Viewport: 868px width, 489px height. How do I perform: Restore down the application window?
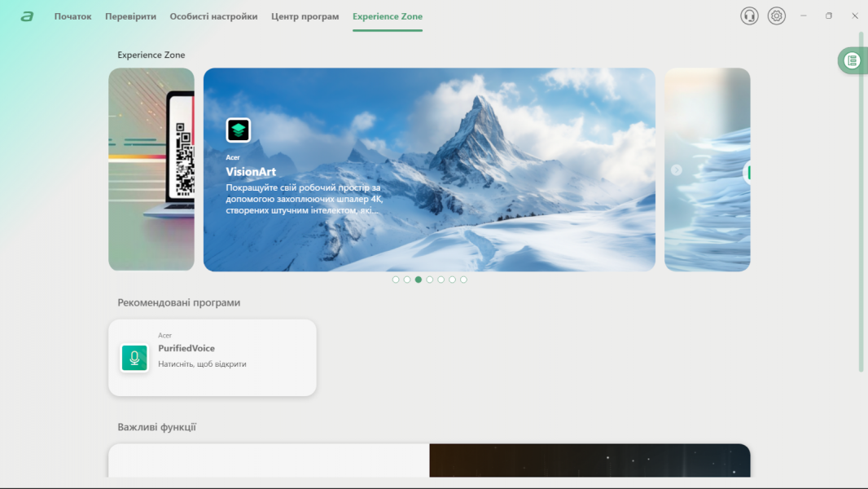coord(829,16)
